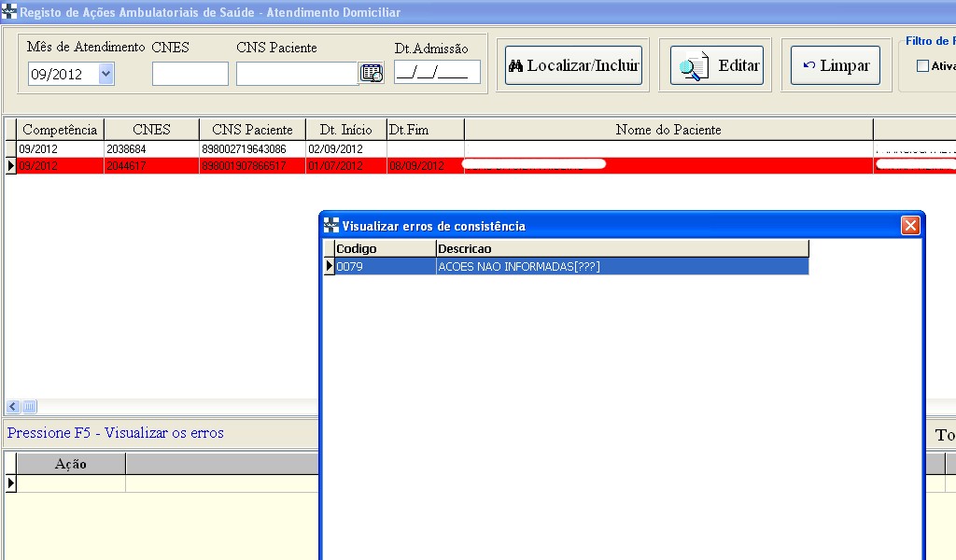Click the binoculars Localizar/Incluir button
This screenshot has width=956, height=560.
573,66
